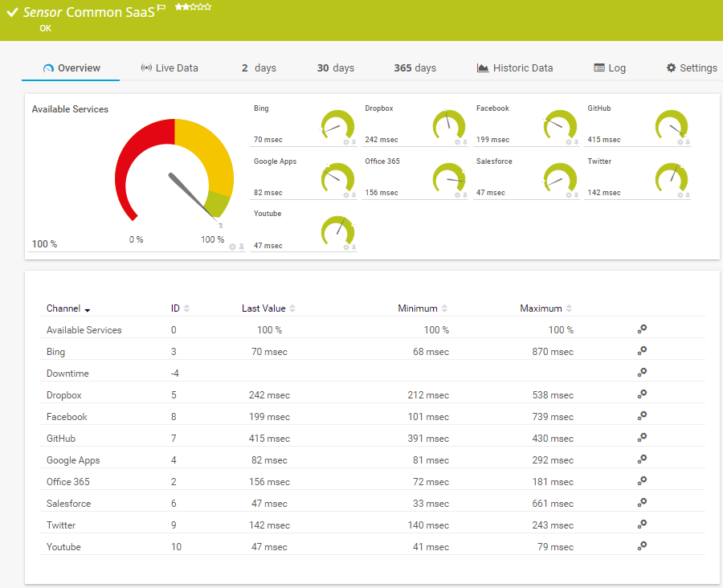Open the Settings tab

[x=692, y=68]
